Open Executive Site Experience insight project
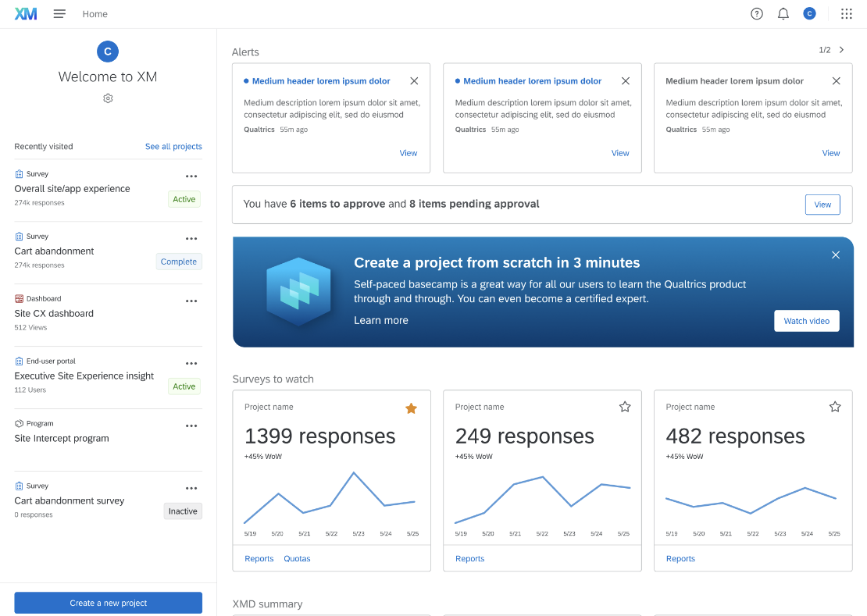Screen dimensions: 867x616 84,376
